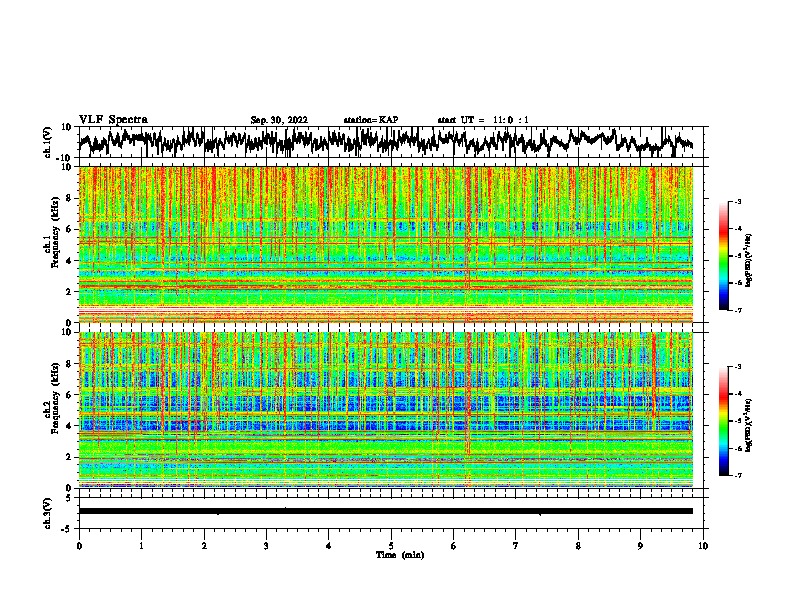Click the "0" tick on the time axis
Viewport: 792px width, 612px height.
79,546
